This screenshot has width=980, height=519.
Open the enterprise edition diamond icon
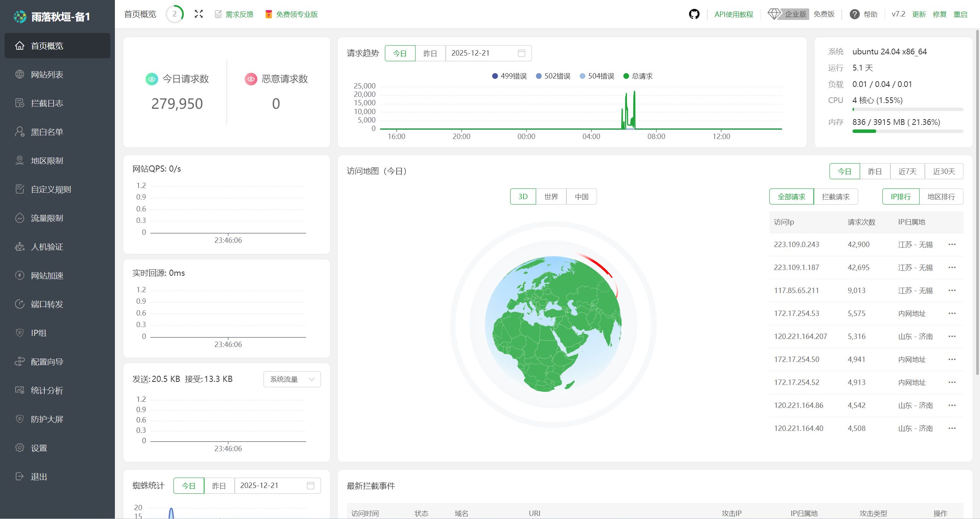pos(774,14)
